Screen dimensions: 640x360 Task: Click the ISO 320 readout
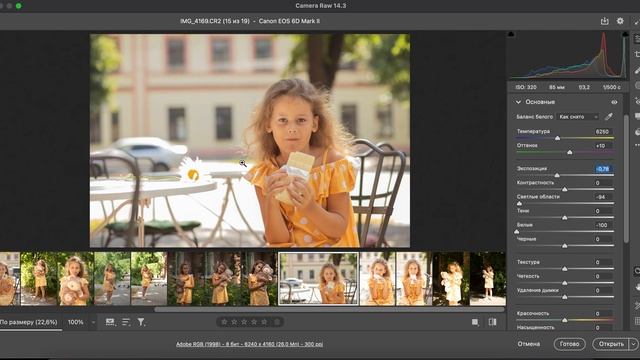coord(526,87)
